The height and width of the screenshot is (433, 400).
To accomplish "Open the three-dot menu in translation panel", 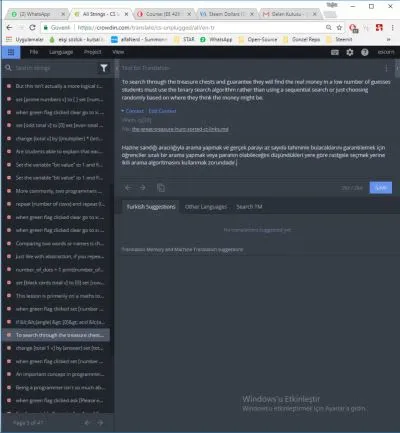I will point(386,68).
